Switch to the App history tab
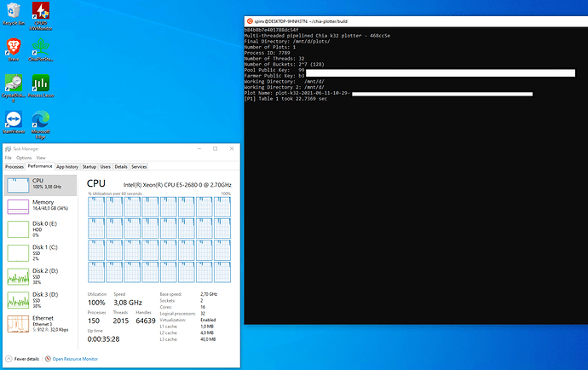Screen dimensions: 588x370 point(67,167)
